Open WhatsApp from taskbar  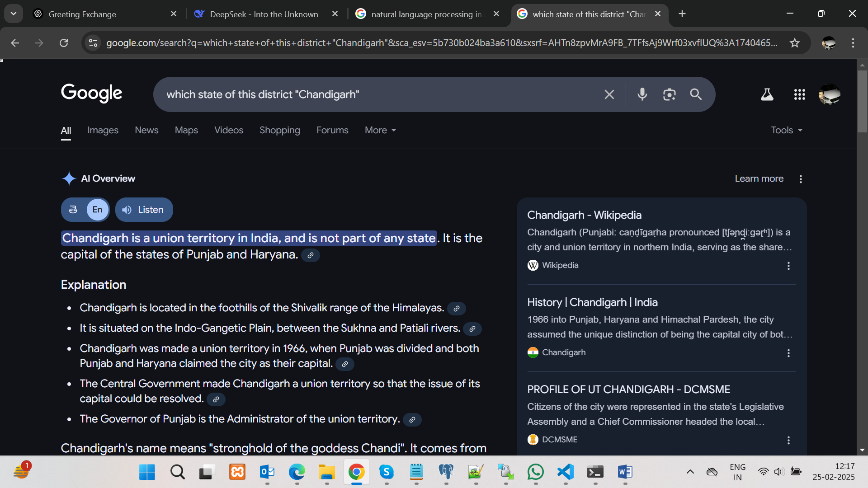(x=535, y=472)
